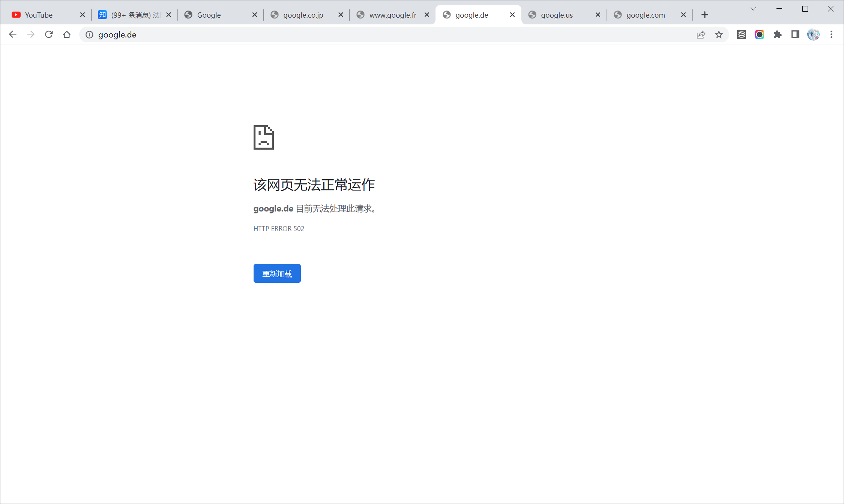
Task: Click the sad page error icon
Action: click(264, 137)
